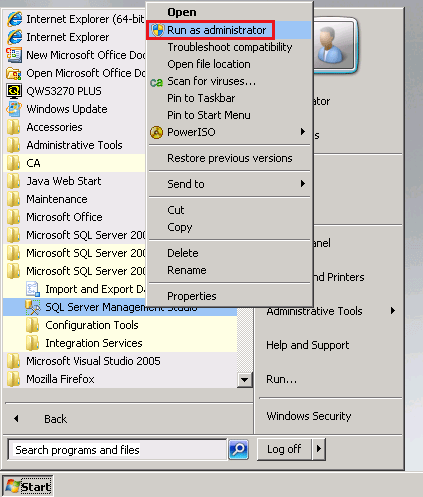The image size is (423, 497).
Task: Click the Configuration Tools folder icon
Action: point(33,325)
